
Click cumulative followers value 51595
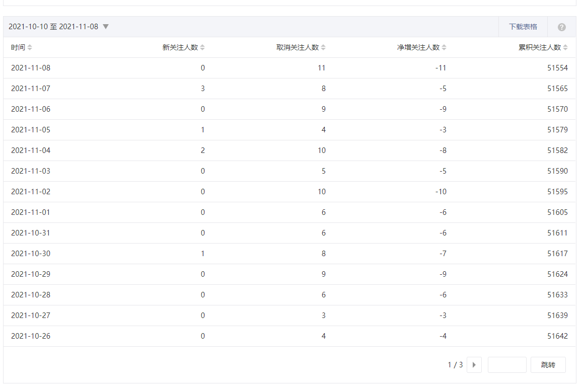pyautogui.click(x=557, y=192)
